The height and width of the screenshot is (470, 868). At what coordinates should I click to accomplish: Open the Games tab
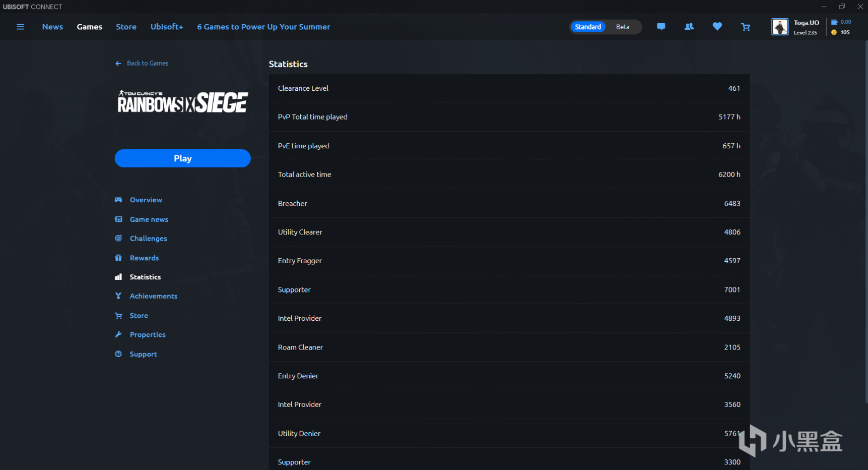90,27
